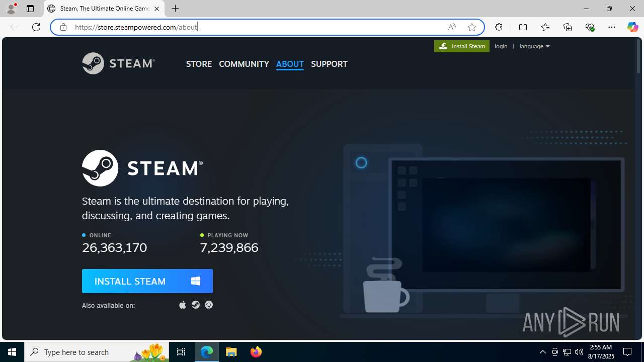This screenshot has width=644, height=362.
Task: Click the ONLINE count 26,363,170
Action: click(115, 247)
